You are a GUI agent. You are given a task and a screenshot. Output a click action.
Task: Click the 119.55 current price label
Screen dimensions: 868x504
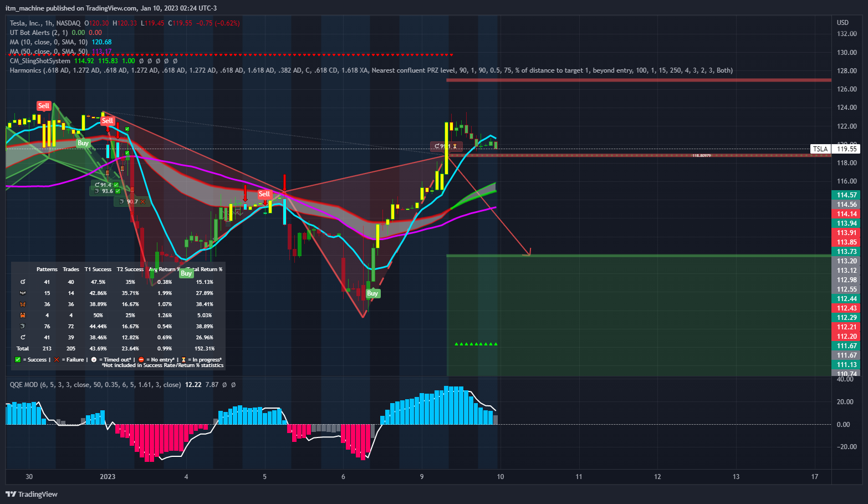tap(847, 149)
